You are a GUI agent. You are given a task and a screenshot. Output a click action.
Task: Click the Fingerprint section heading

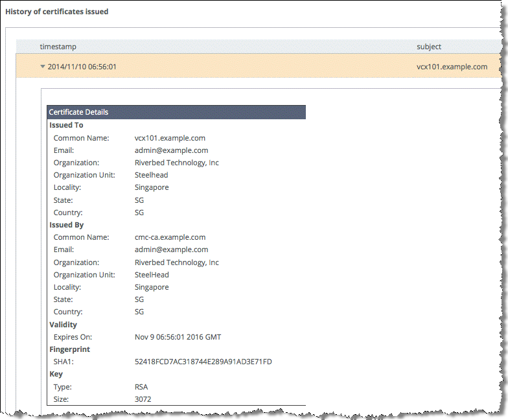coord(70,349)
